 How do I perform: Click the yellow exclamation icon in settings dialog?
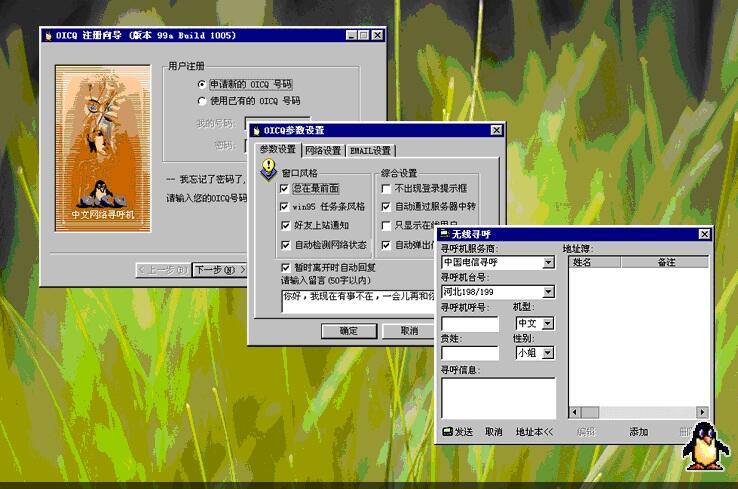[269, 169]
